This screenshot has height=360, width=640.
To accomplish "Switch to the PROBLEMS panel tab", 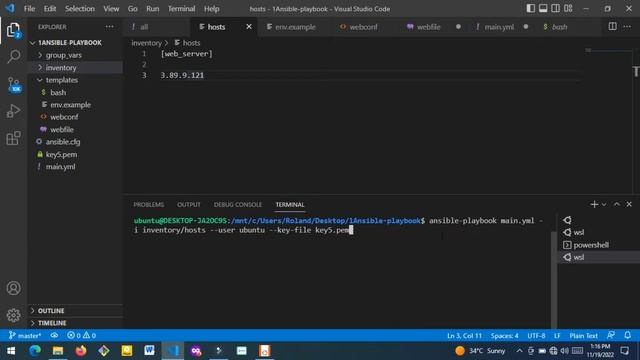I will click(149, 204).
